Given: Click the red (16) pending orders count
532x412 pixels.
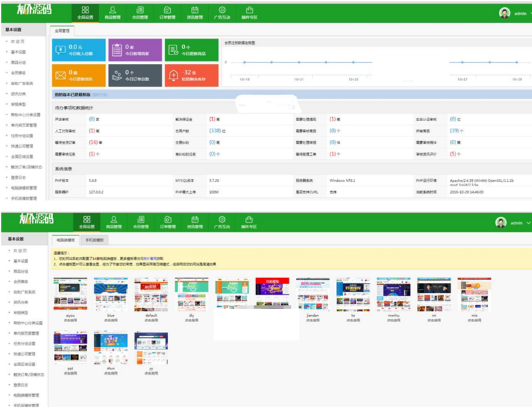Looking at the screenshot, I should click(x=93, y=142).
